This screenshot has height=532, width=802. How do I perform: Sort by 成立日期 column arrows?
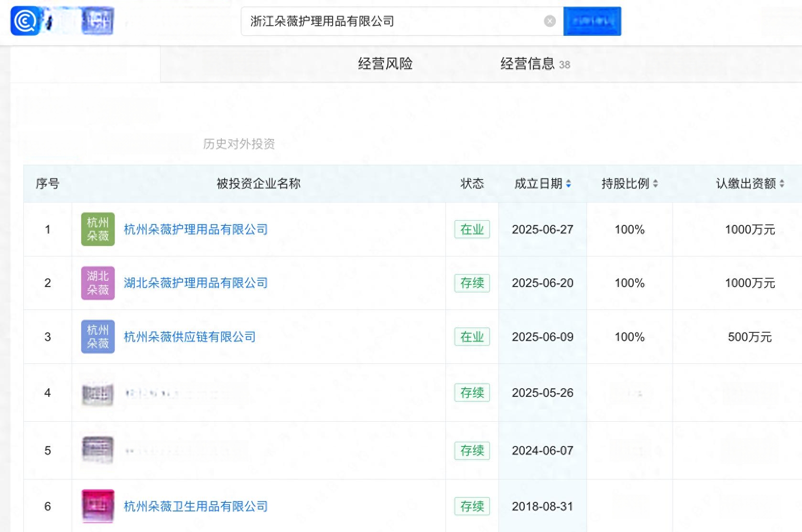[x=568, y=183]
